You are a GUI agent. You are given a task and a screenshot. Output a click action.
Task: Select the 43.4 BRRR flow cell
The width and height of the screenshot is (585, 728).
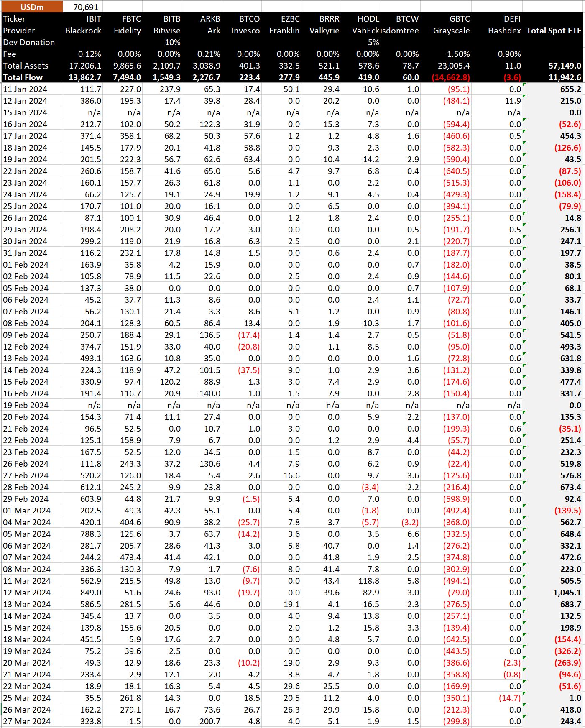pyautogui.click(x=331, y=581)
